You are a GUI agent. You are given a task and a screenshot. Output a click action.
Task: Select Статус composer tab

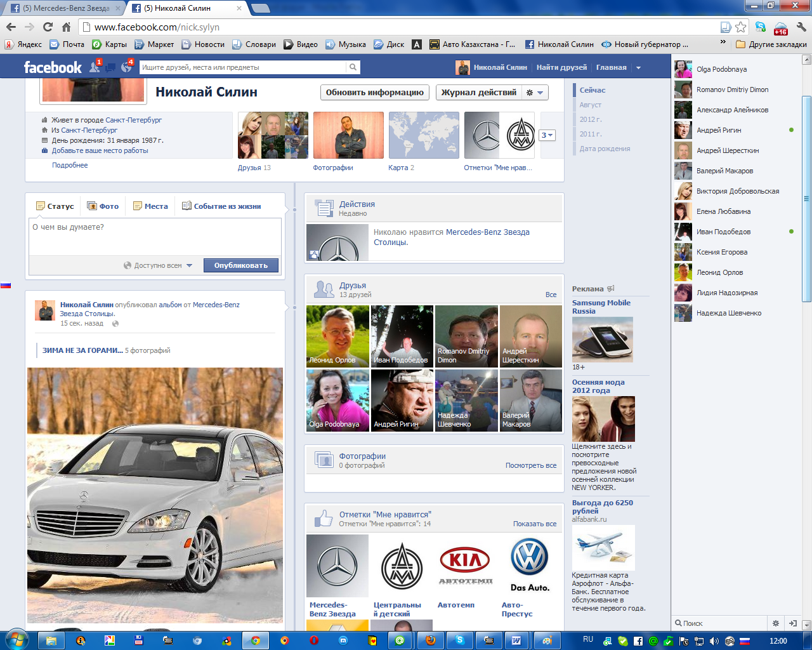pyautogui.click(x=55, y=206)
